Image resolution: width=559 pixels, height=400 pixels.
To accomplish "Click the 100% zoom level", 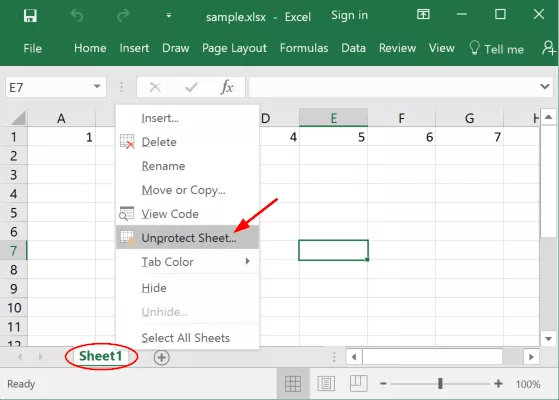I will (x=528, y=384).
